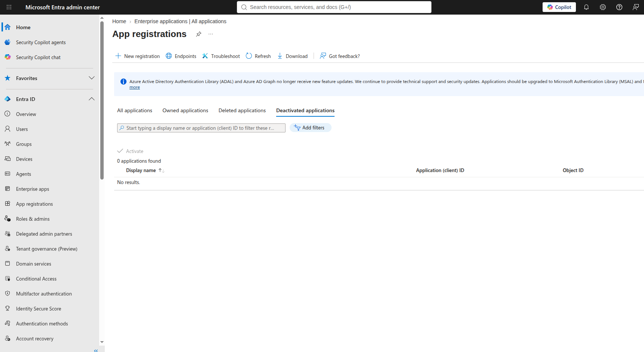Open Authentication methods icon

tap(7, 323)
